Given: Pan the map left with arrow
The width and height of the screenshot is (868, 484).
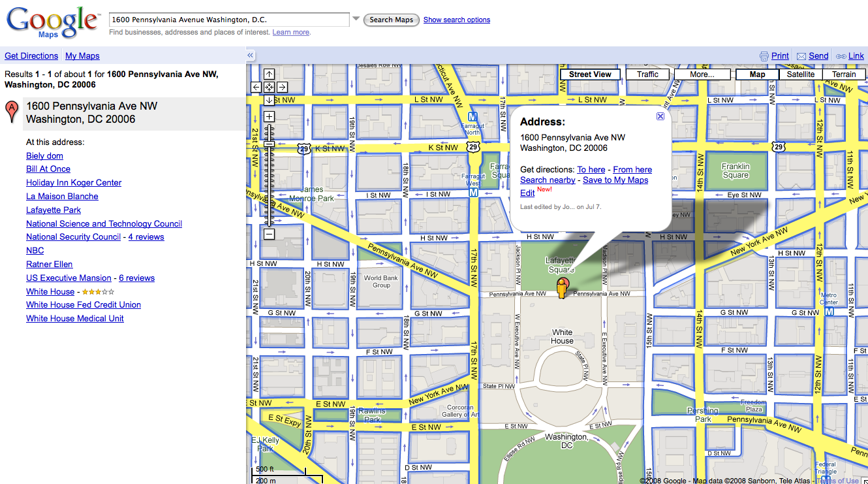Looking at the screenshot, I should pyautogui.click(x=256, y=87).
